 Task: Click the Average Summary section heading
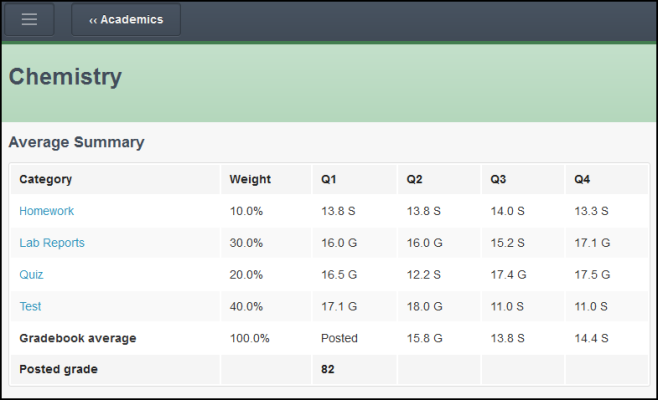tap(76, 142)
